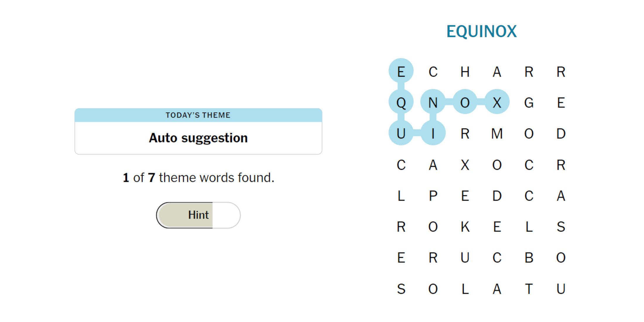Select the letter H in top row
Viewport: 644px width, 322px height.
click(465, 72)
